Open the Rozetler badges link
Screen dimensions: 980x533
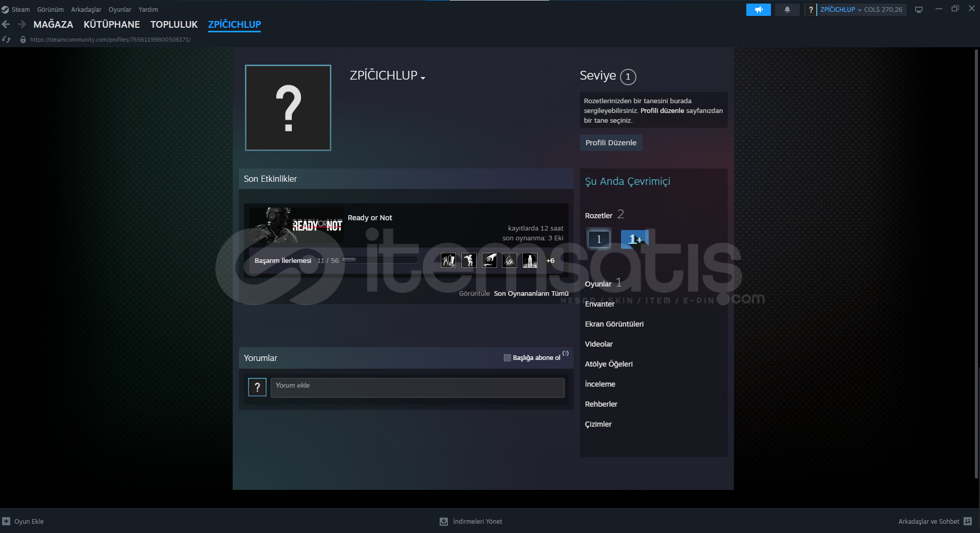pos(599,216)
